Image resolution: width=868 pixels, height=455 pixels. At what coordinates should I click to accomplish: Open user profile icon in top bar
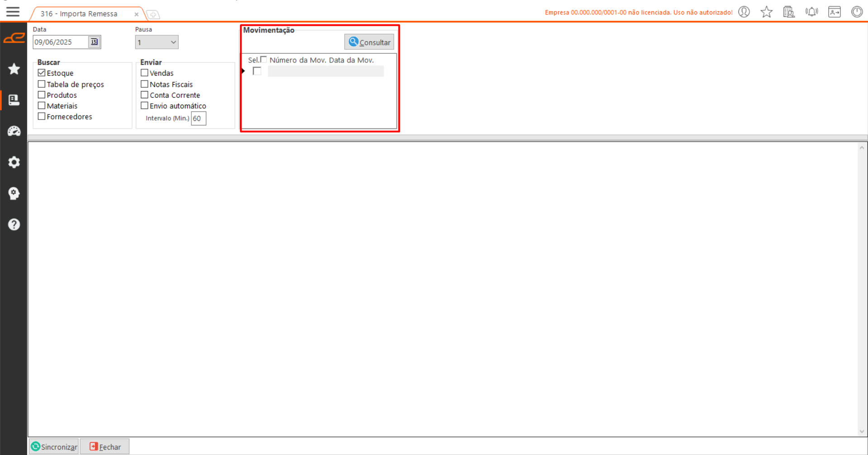coord(744,12)
